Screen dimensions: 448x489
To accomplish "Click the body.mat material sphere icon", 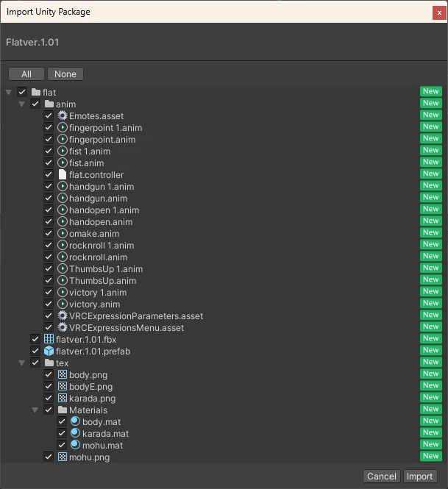I will point(76,421).
